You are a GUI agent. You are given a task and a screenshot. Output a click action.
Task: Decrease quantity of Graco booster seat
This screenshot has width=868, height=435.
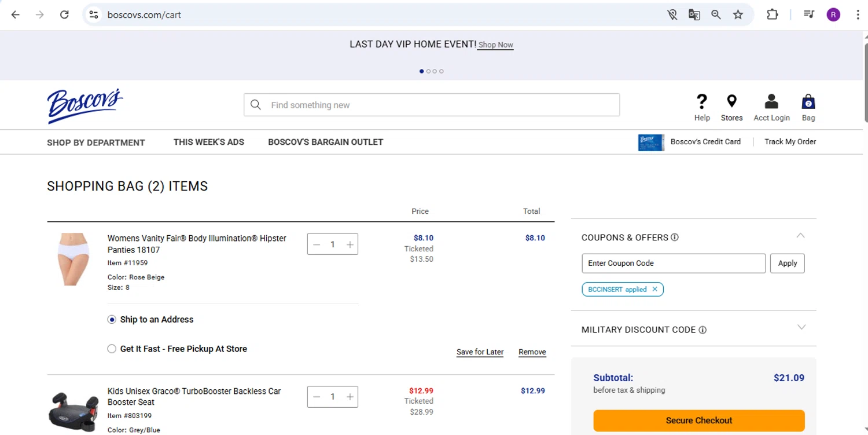[x=317, y=397]
